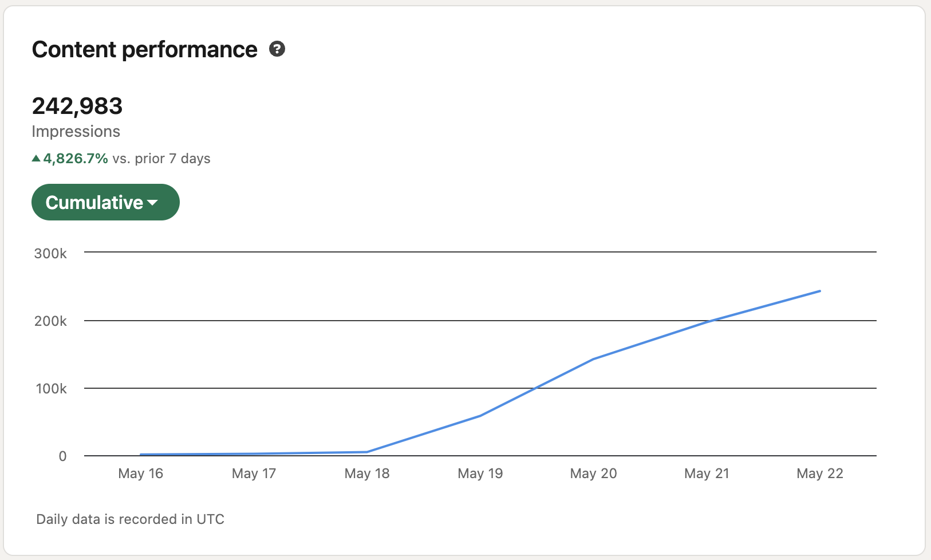
Task: Click the May 22 end point of the line
Action: click(x=820, y=291)
